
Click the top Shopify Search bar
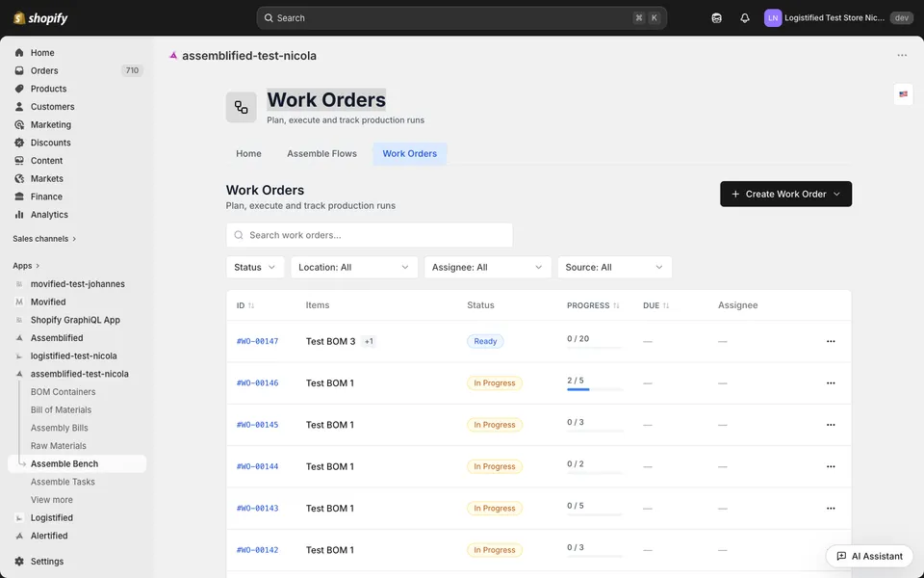[x=461, y=18]
